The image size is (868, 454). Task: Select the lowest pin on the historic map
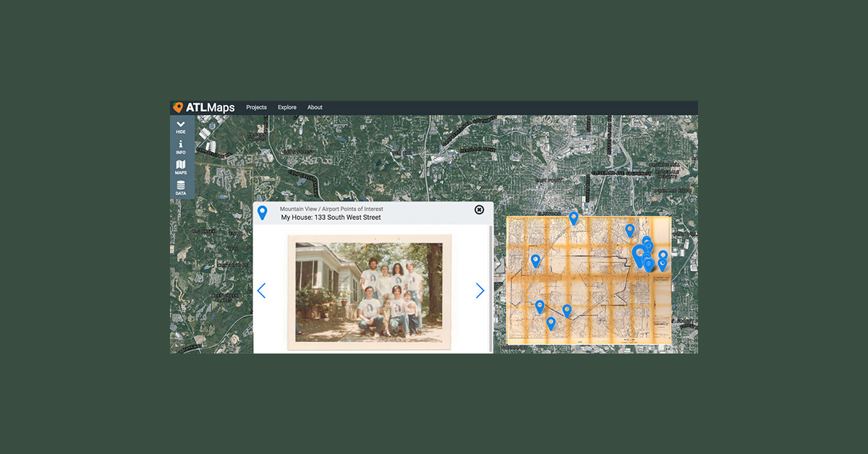[550, 323]
